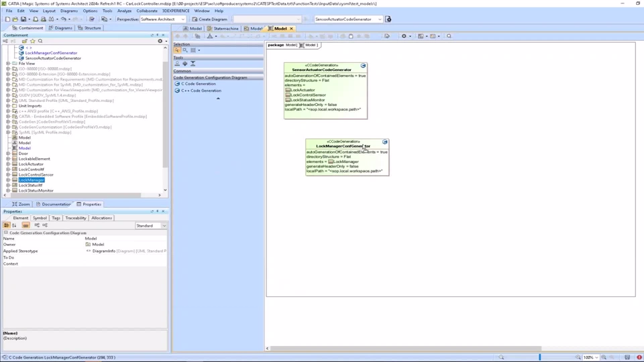The height and width of the screenshot is (362, 644).
Task: Switch to the Statemachine diagram tab
Action: pos(223,28)
